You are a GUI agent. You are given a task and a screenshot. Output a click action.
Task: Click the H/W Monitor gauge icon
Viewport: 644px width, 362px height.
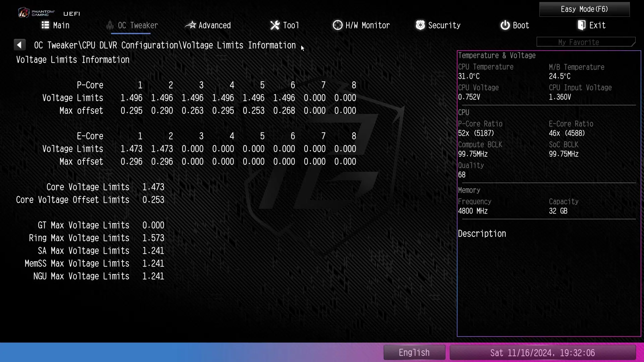pyautogui.click(x=337, y=25)
